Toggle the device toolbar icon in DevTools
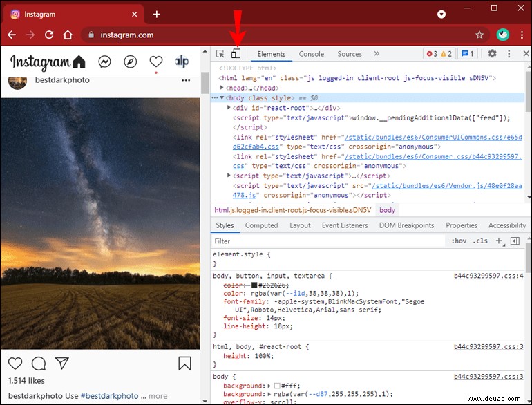532x405 pixels. (236, 54)
